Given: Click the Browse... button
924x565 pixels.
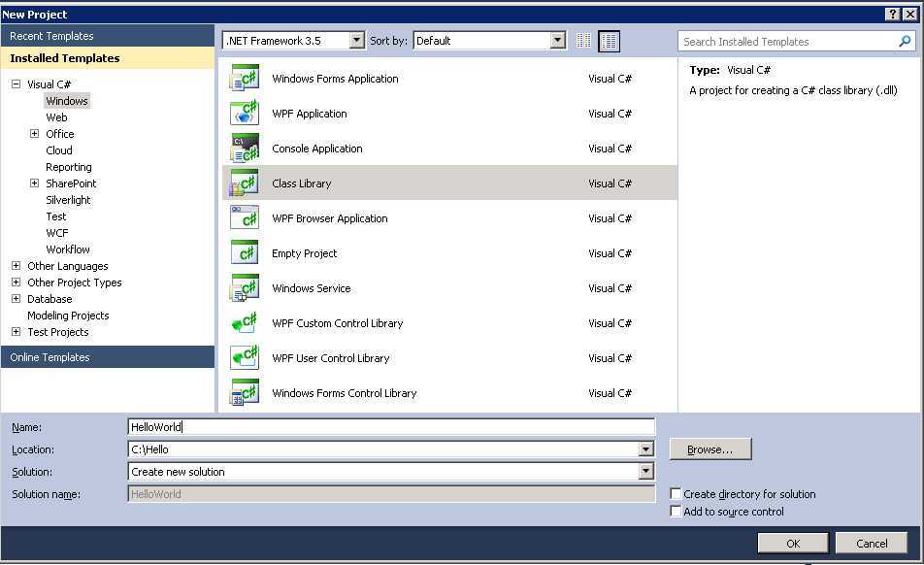Looking at the screenshot, I should click(710, 449).
